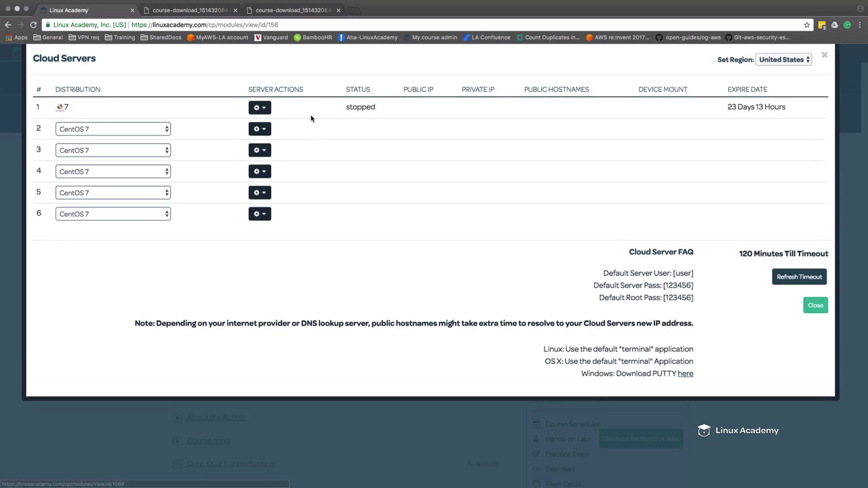This screenshot has width=868, height=488.
Task: Close the Cloud Servers dialog with the X
Action: pyautogui.click(x=824, y=55)
